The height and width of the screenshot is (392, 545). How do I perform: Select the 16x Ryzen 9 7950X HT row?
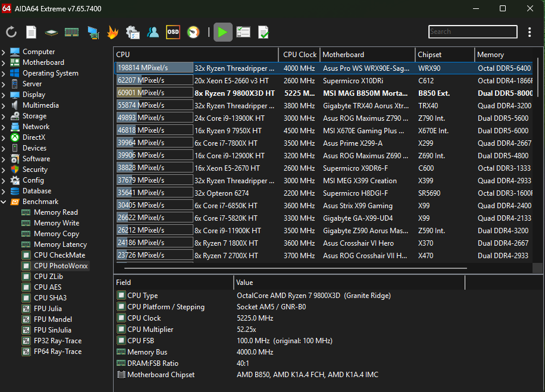[x=323, y=131]
